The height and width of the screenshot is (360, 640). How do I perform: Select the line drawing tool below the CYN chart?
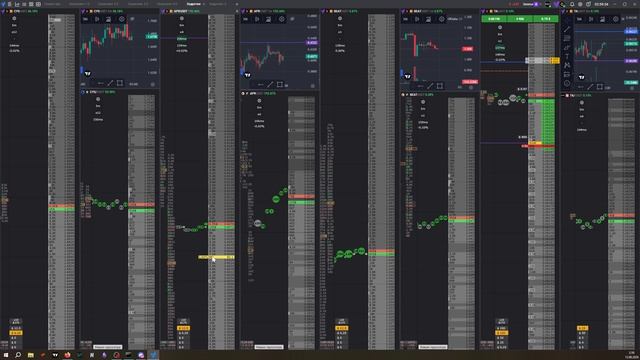coord(110,84)
